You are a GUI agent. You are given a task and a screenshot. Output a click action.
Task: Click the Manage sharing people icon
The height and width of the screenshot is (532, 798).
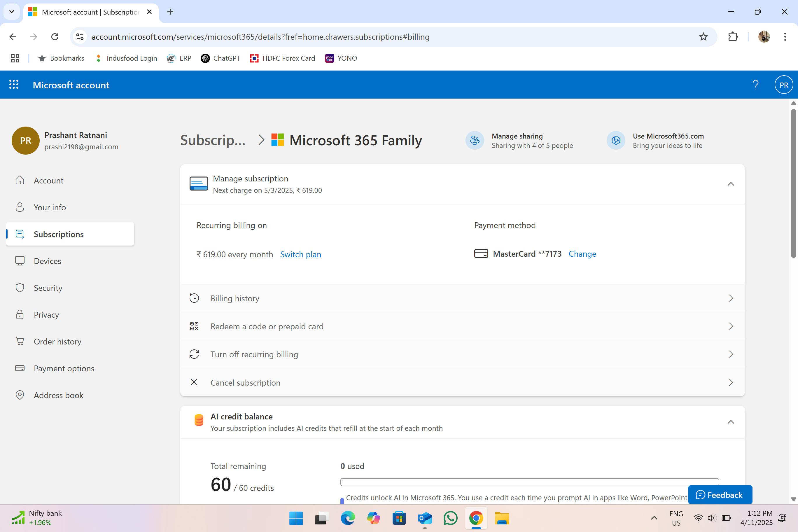475,140
